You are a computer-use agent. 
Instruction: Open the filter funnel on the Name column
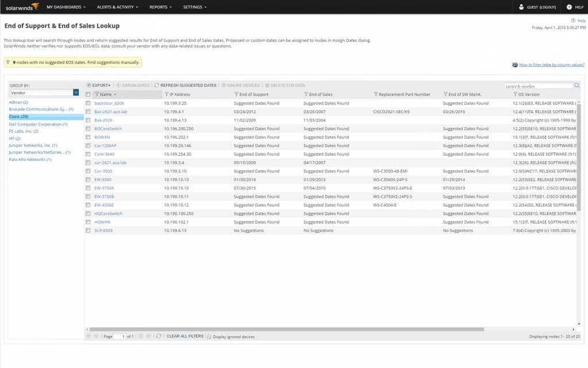tap(97, 94)
